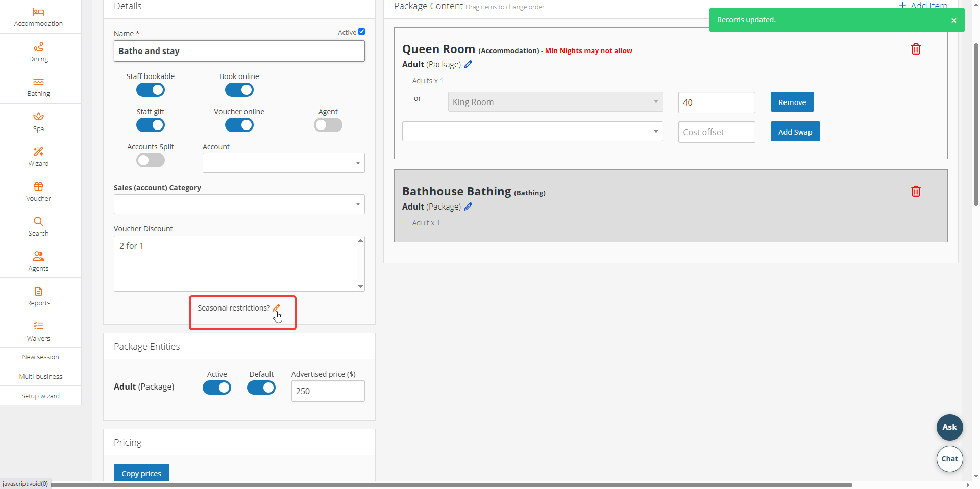Open Setup wizard in sidebar
The height and width of the screenshot is (489, 980).
pos(41,396)
